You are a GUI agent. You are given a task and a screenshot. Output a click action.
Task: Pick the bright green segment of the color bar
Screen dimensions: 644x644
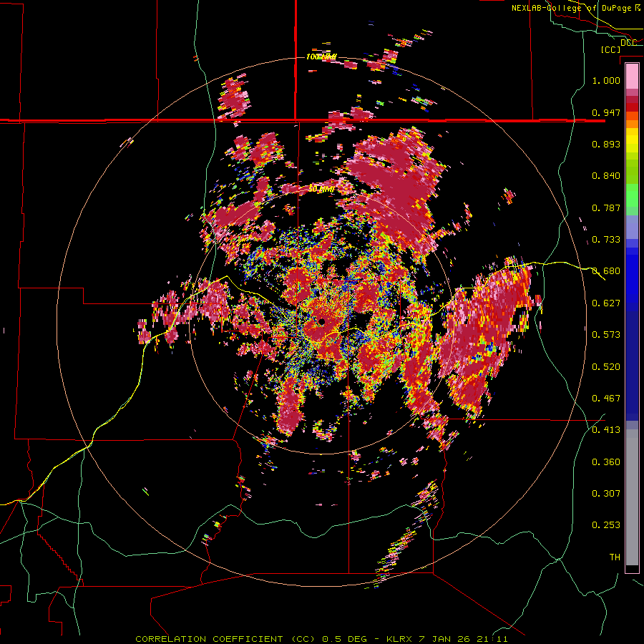(x=632, y=195)
